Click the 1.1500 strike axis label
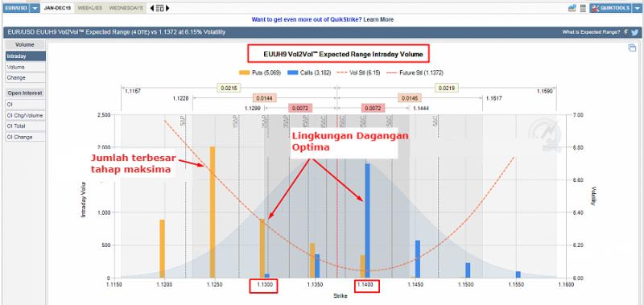 click(x=466, y=284)
